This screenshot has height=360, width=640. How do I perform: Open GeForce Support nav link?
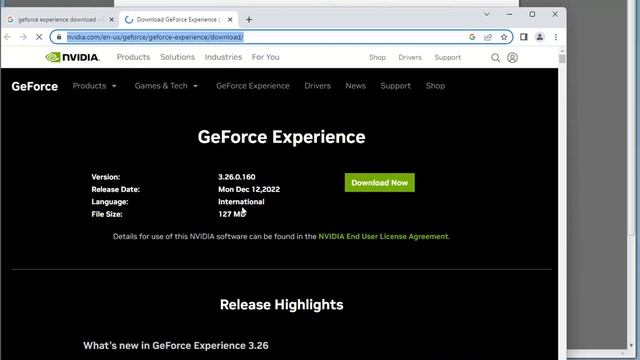(x=396, y=86)
